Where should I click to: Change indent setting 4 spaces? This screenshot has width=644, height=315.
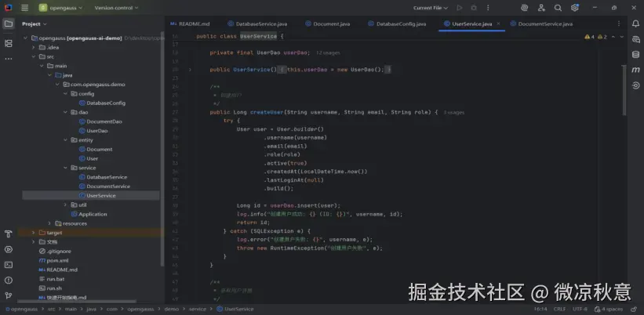click(608, 309)
